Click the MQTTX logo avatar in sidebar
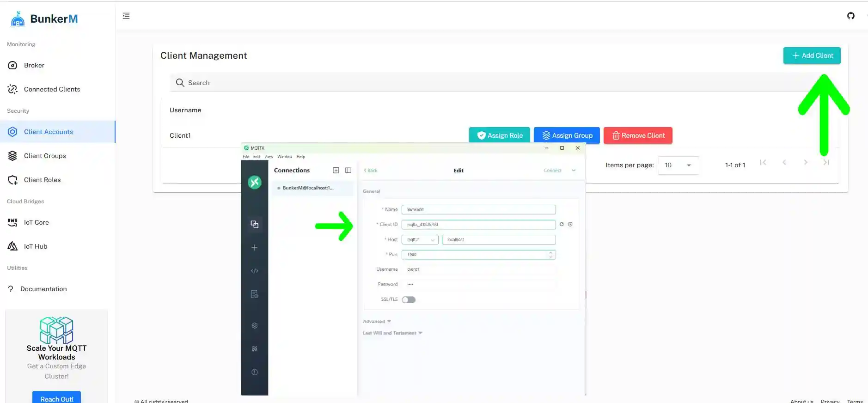The image size is (868, 403). [x=255, y=182]
